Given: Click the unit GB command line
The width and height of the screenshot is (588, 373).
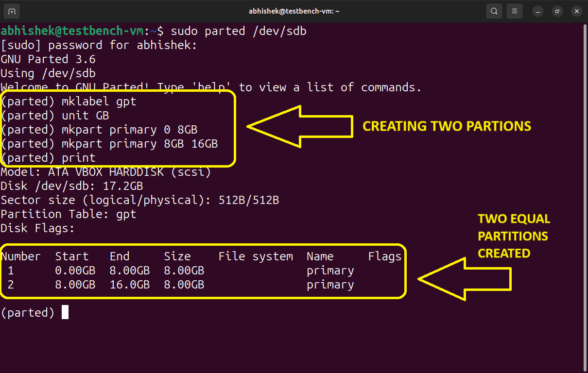Looking at the screenshot, I should [x=85, y=115].
